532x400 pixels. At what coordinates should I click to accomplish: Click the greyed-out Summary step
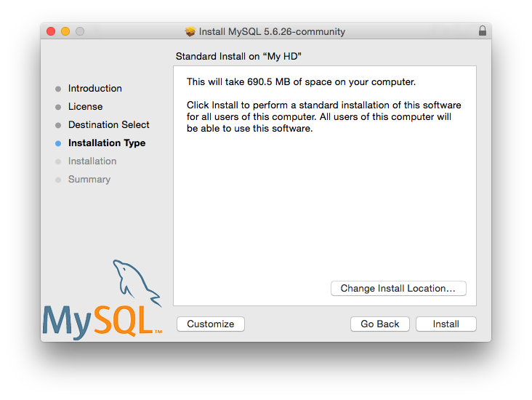point(89,180)
